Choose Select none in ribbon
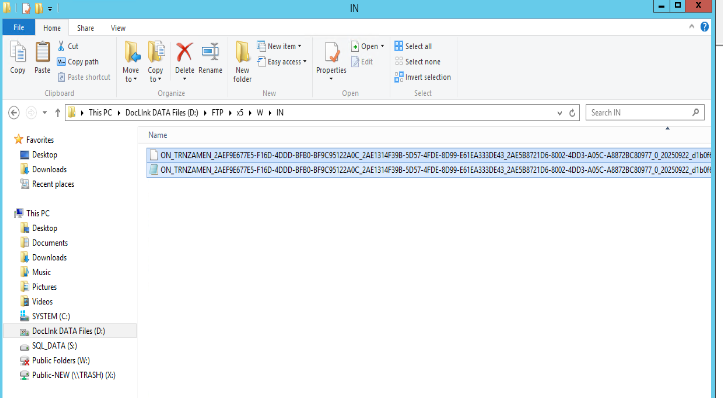 [417, 62]
